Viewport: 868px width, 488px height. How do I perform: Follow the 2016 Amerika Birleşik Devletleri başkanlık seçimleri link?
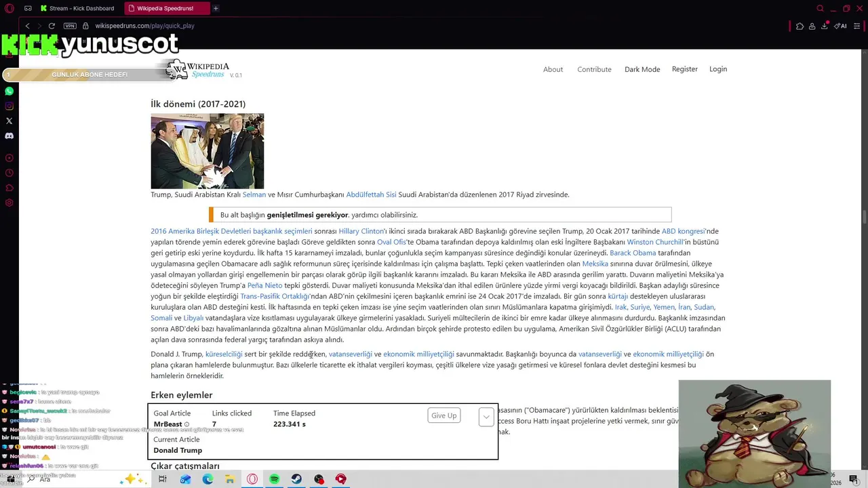coord(231,231)
